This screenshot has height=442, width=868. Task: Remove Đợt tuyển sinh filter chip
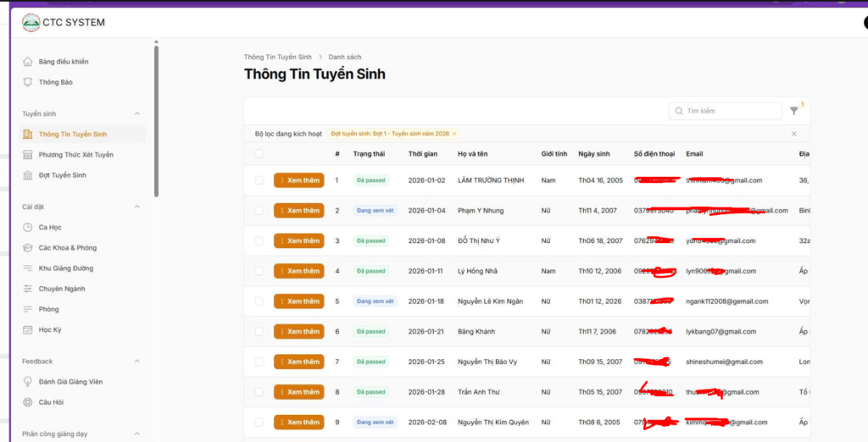454,134
